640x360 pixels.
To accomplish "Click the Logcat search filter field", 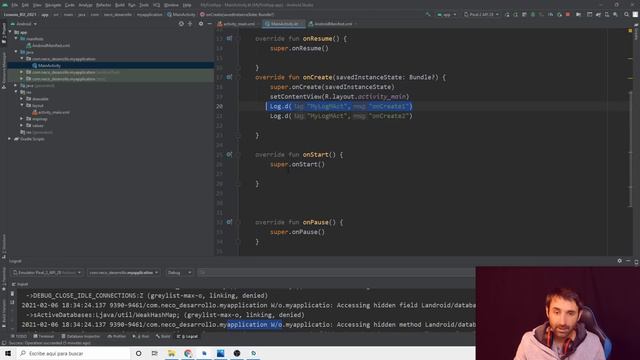I will (x=337, y=272).
